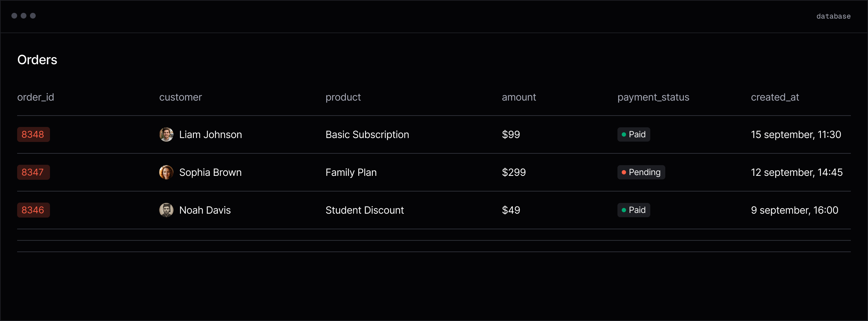Click Liam Johnson's avatar photo
This screenshot has width=868, height=321.
click(x=166, y=134)
